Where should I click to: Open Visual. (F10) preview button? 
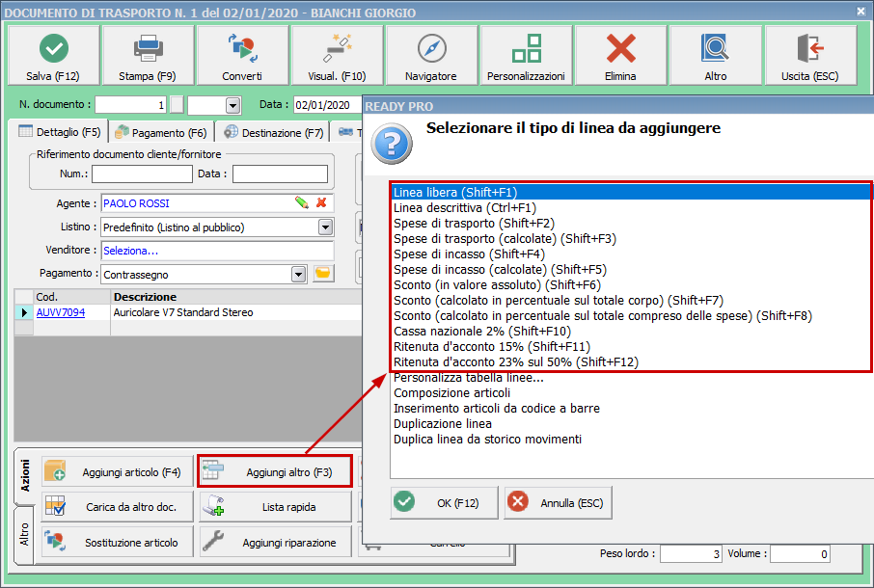[337, 55]
